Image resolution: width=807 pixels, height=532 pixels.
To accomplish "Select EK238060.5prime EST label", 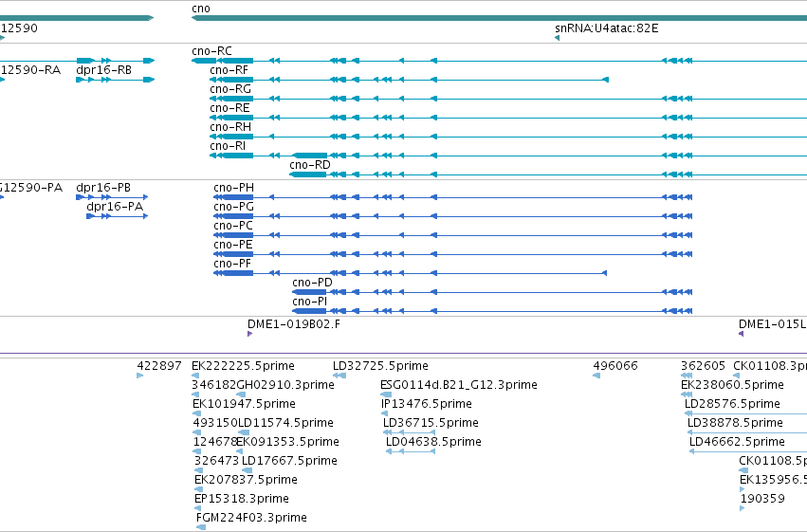I will click(732, 385).
